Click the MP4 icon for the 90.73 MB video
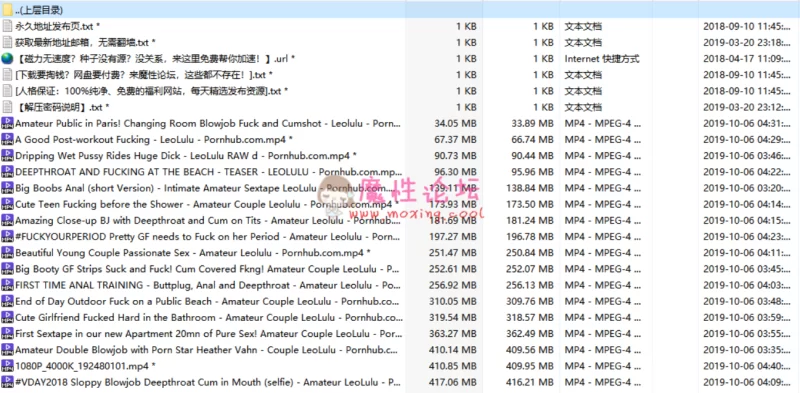 [x=7, y=156]
